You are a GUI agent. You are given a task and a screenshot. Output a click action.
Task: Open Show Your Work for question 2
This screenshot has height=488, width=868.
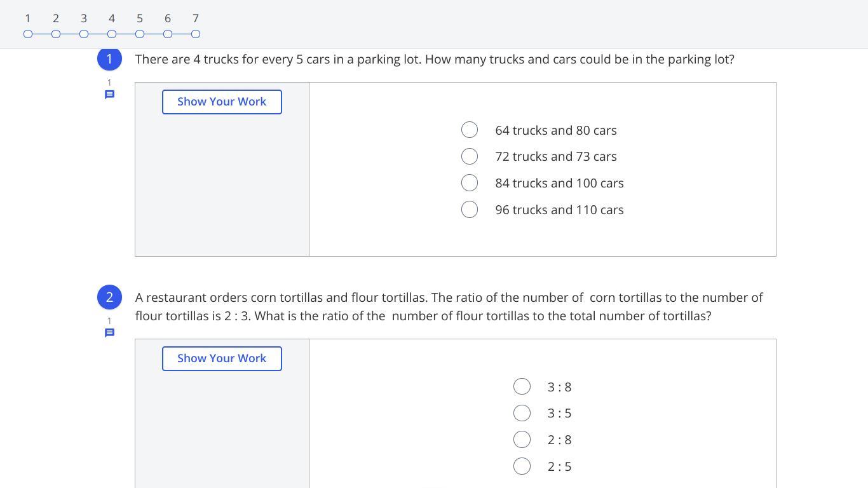pyautogui.click(x=222, y=358)
